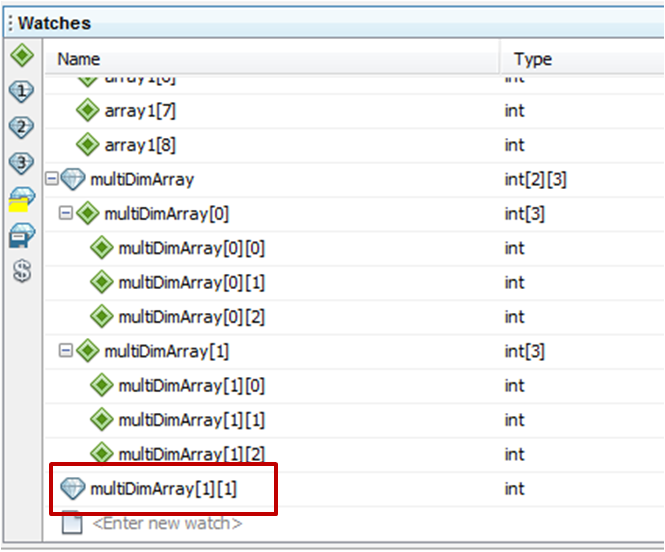This screenshot has height=552, width=665.
Task: Select the multiDimArray[0][2] element
Action: [191, 317]
